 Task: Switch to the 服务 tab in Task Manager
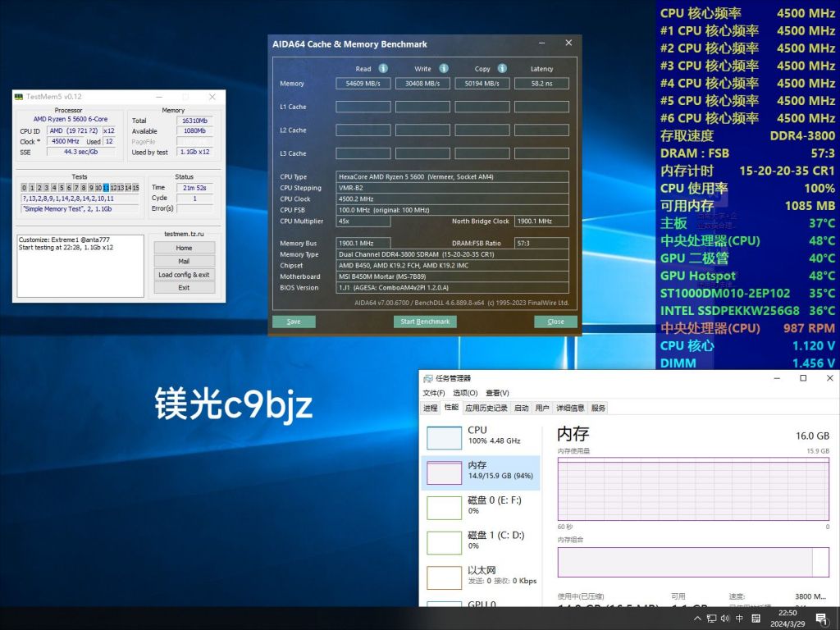point(596,407)
